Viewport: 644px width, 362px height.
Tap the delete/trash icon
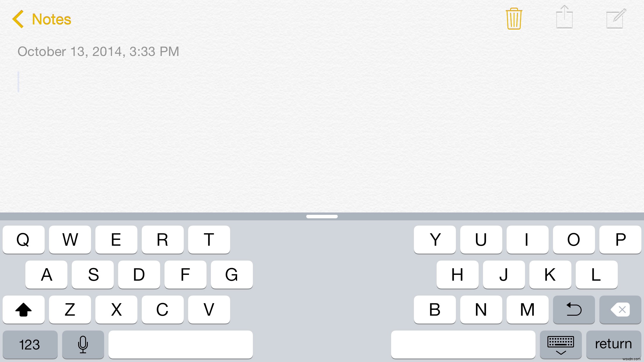514,19
